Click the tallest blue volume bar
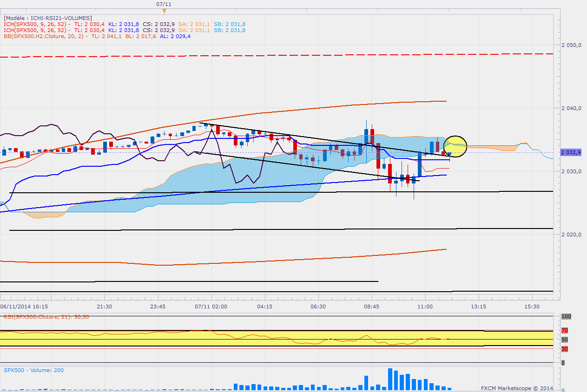Screen dimensions: 587x392 [x=390, y=379]
